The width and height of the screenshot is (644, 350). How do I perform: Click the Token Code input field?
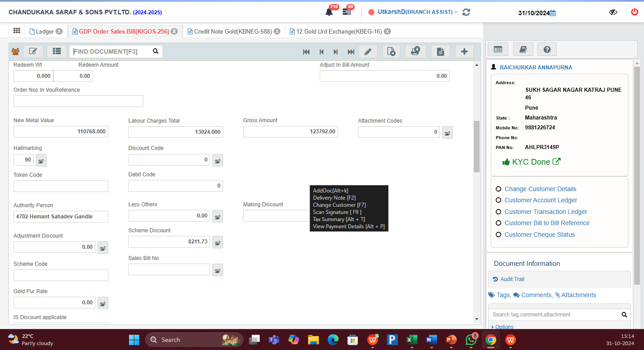click(61, 186)
